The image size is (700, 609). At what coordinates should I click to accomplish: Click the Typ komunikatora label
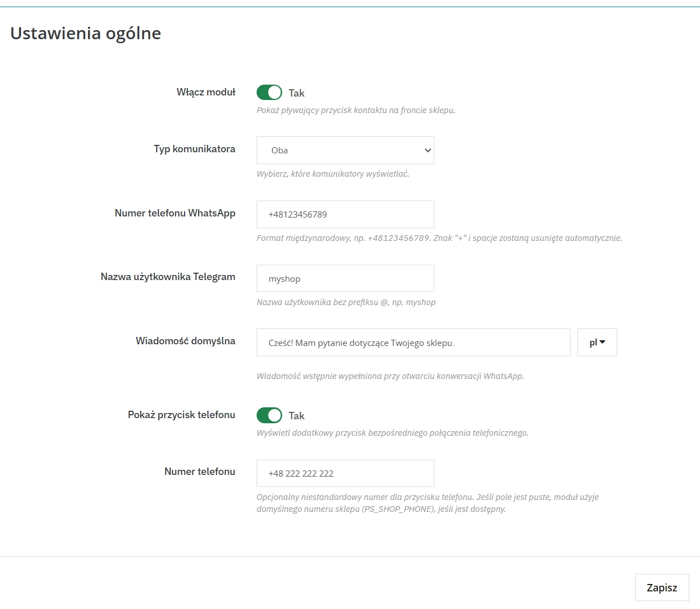coord(194,149)
